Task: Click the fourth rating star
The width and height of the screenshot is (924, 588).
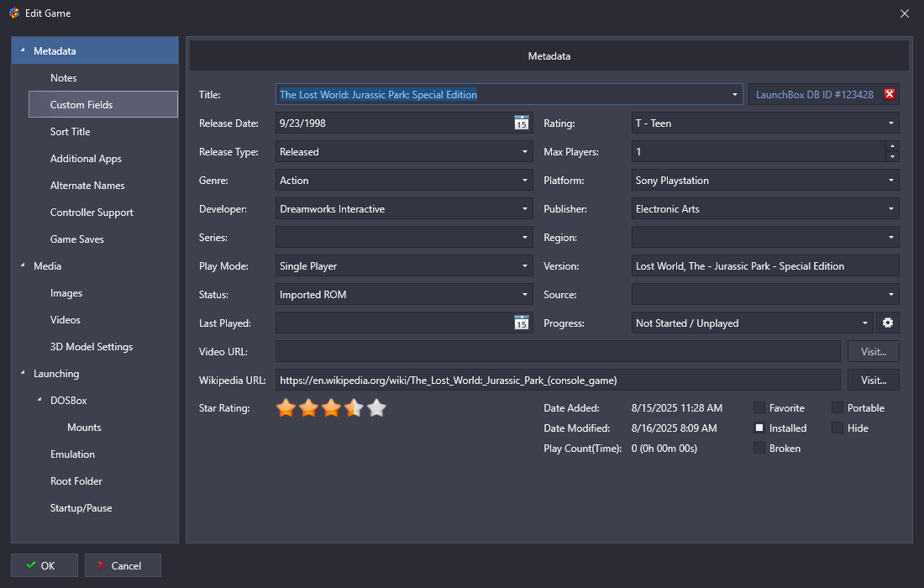Action: point(354,407)
